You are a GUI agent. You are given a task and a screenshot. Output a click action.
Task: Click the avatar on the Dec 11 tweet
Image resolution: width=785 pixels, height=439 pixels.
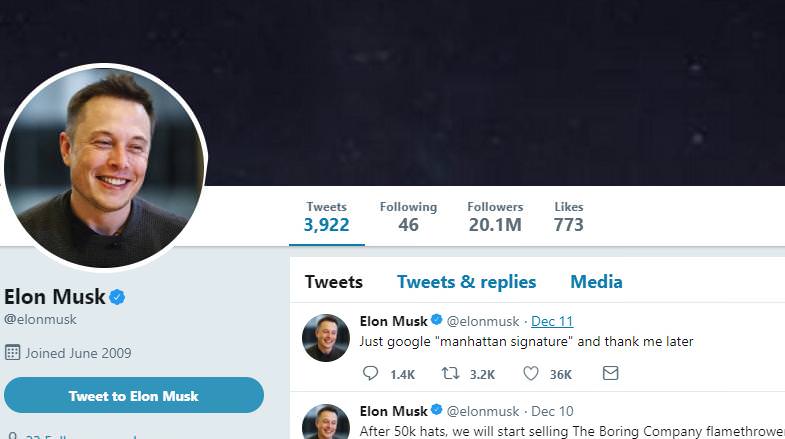(326, 338)
